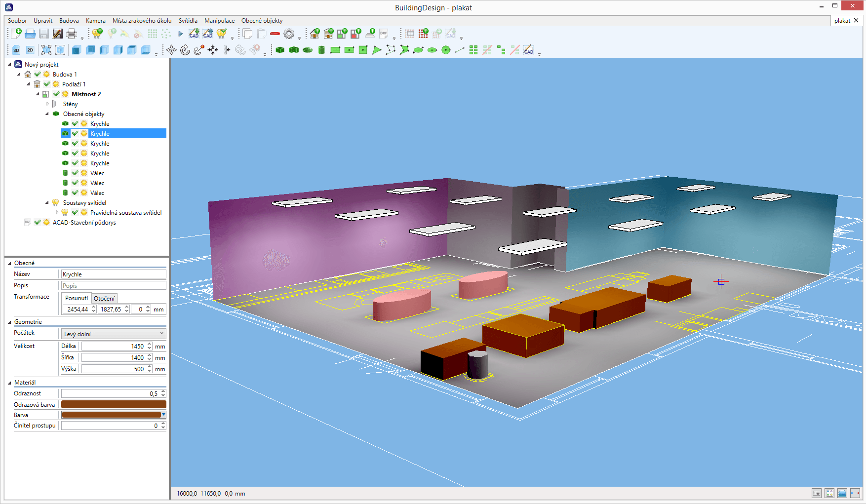The width and height of the screenshot is (866, 504).
Task: Click the Popis input field
Action: (x=113, y=286)
